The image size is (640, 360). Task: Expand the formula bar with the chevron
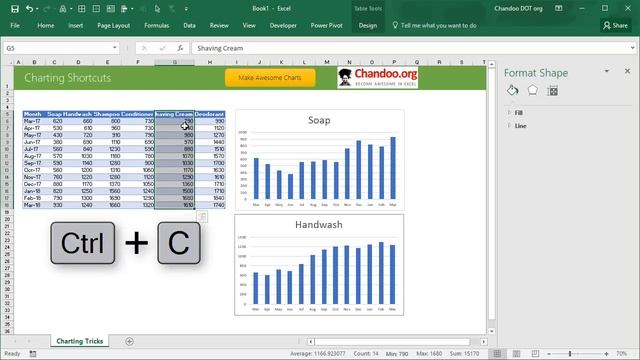click(633, 48)
